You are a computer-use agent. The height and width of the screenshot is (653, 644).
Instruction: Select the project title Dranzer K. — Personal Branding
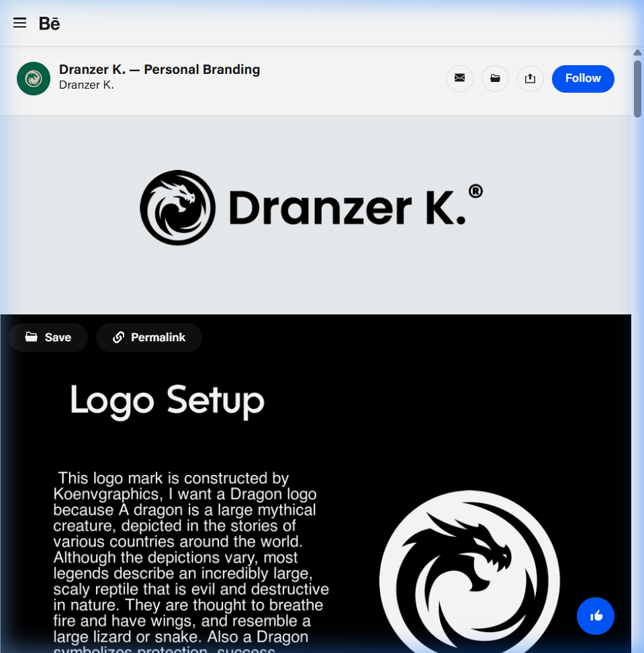[x=159, y=69]
